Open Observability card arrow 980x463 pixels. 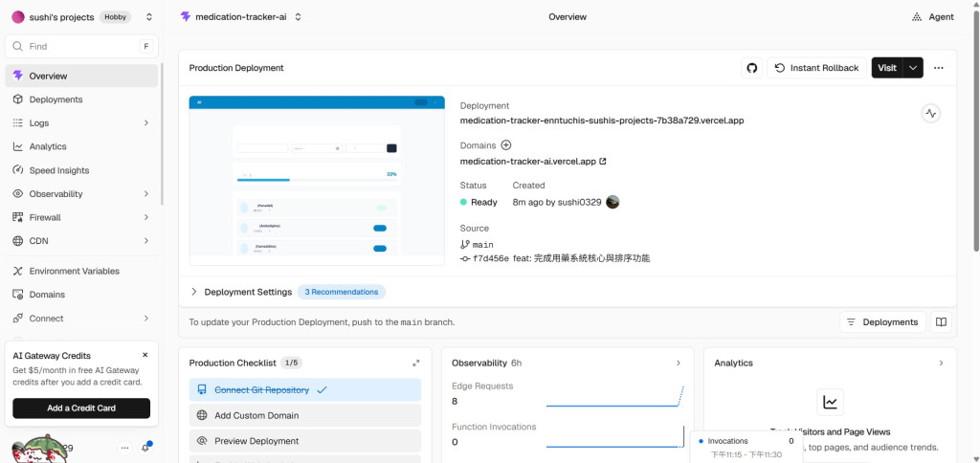[679, 363]
